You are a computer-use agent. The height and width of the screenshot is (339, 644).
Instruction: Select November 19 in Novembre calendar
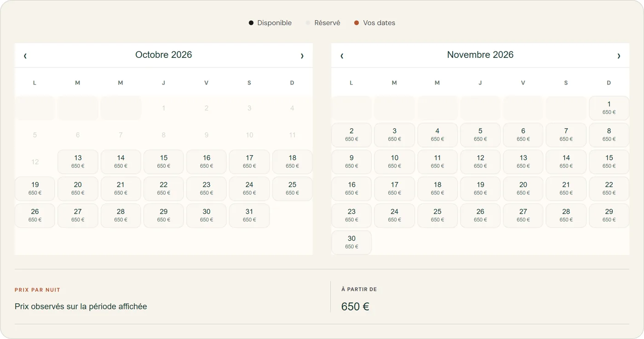pyautogui.click(x=480, y=189)
